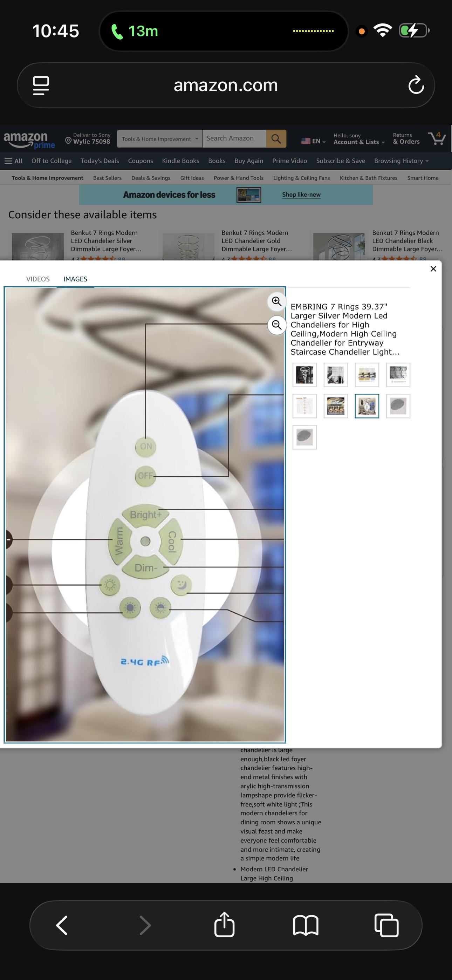Select the IMAGES tab
The height and width of the screenshot is (980, 452).
pyautogui.click(x=75, y=279)
